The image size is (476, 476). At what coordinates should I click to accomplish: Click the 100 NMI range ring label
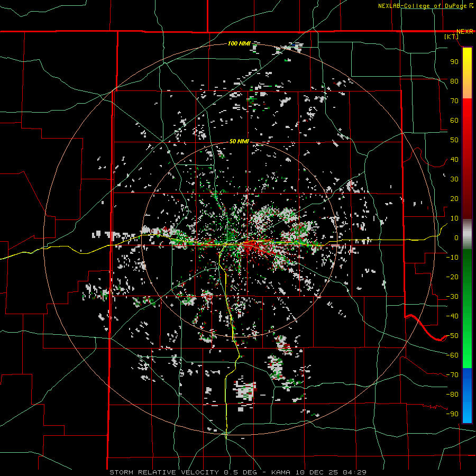click(x=239, y=44)
